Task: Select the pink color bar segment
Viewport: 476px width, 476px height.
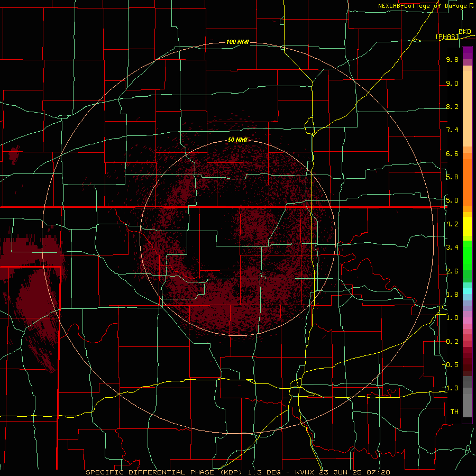Action: (467, 321)
